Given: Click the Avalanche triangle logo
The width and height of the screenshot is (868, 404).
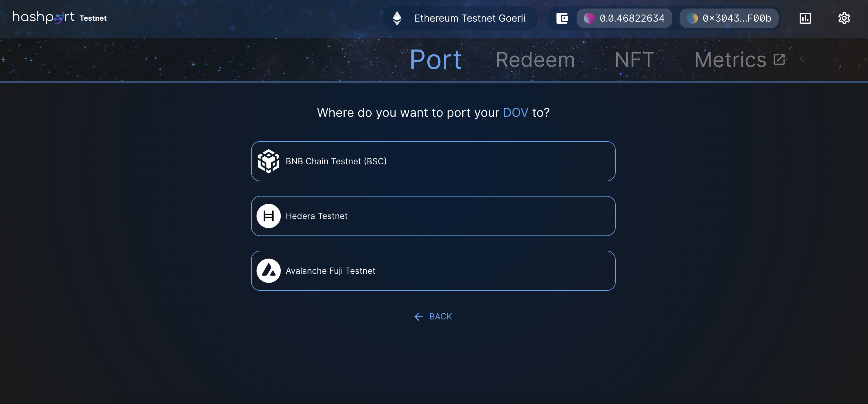Looking at the screenshot, I should click(x=269, y=271).
